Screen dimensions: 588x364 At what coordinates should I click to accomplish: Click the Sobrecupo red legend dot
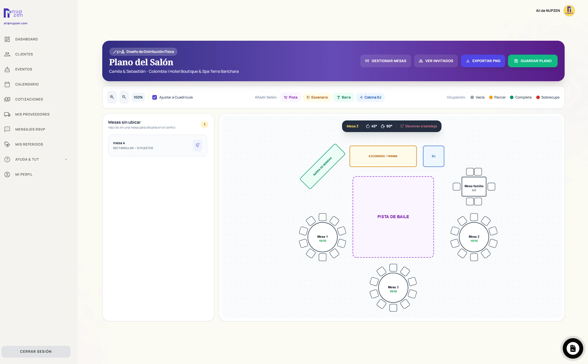click(x=538, y=97)
